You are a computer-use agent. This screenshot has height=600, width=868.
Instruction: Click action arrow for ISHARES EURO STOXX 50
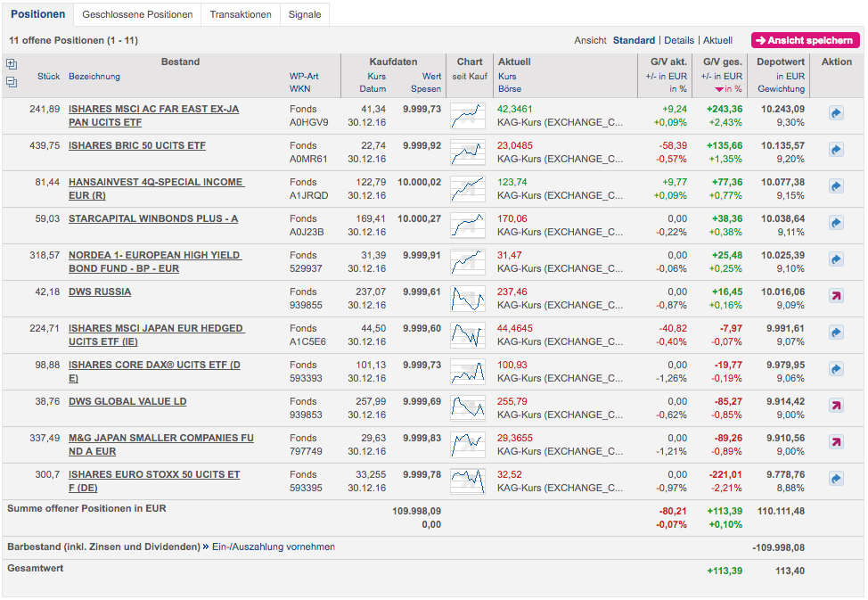[x=836, y=479]
